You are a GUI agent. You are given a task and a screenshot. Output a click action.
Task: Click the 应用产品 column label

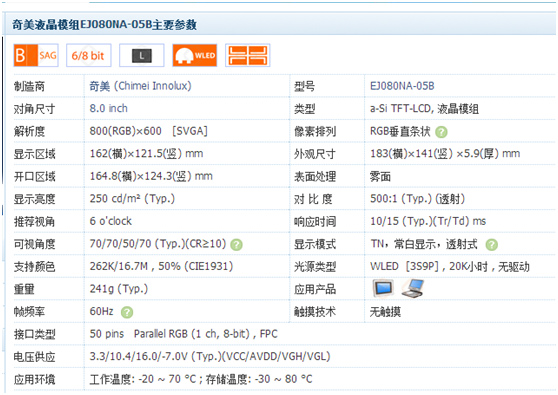click(x=315, y=289)
